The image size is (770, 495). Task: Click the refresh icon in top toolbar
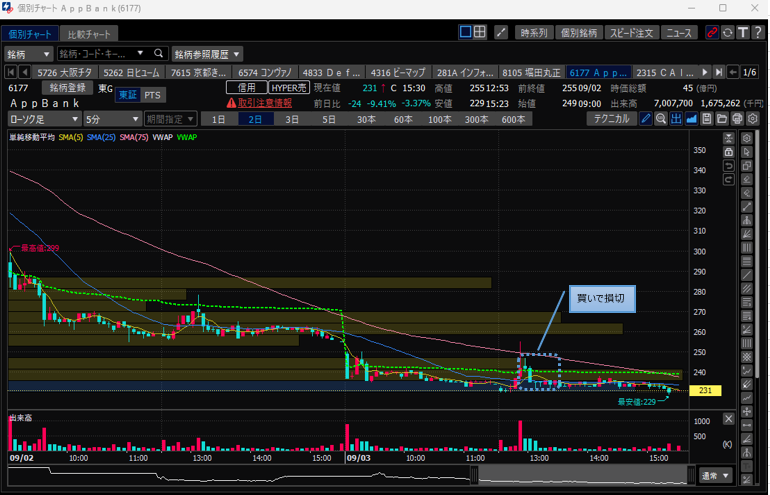[x=727, y=33]
